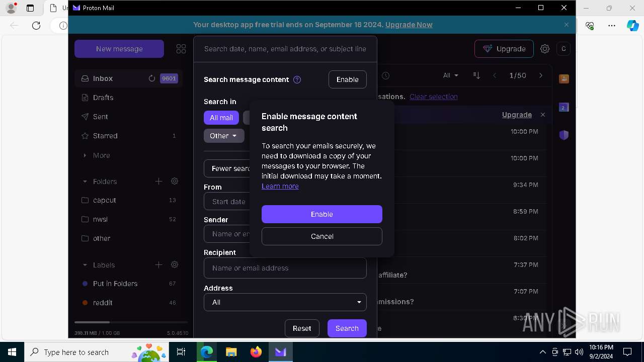Click the sidebar horizontal scrollbar
This screenshot has width=644, height=362.
coord(92,322)
